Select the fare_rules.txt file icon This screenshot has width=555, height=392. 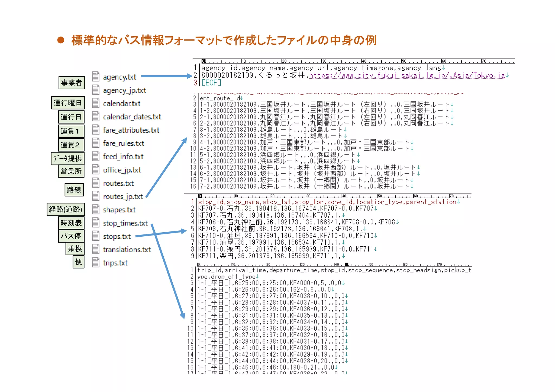coord(95,143)
